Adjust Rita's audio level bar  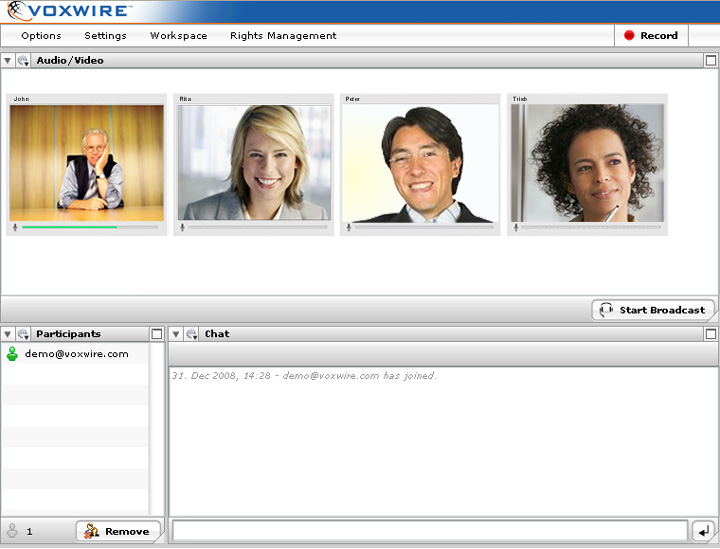coord(258,227)
